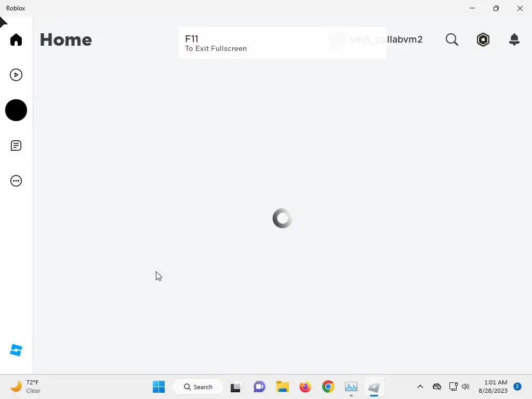Show hidden system tray icons
The height and width of the screenshot is (399, 532).
[420, 387]
